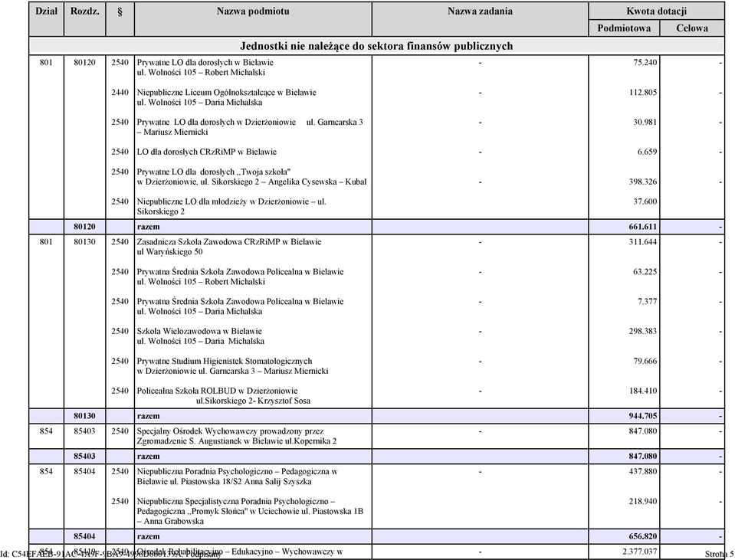Click the 'Prywatne LO dla dorosłych w Bielawie' entry
Image resolution: width=735 pixels, height=560 pixels.
pos(205,67)
